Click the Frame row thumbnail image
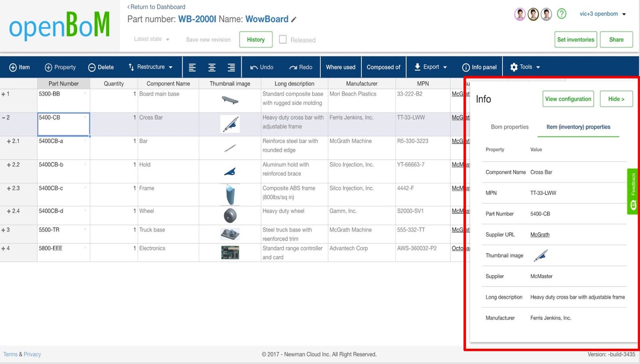Image resolution: width=640 pixels, height=364 pixels. click(x=230, y=194)
